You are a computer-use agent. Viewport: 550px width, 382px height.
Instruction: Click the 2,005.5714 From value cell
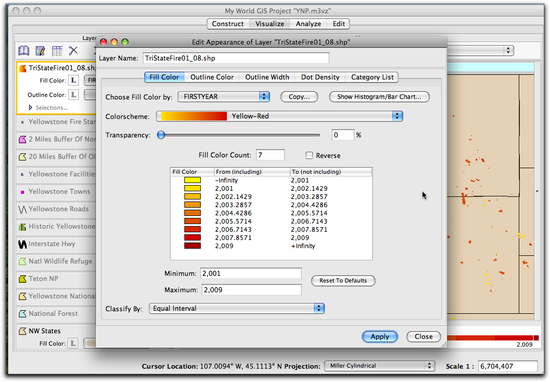tap(233, 221)
